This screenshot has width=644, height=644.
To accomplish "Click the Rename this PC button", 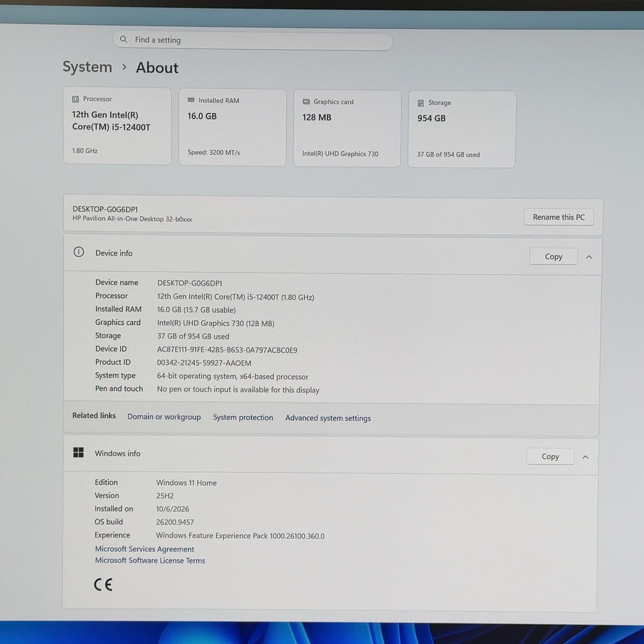I will pos(559,217).
